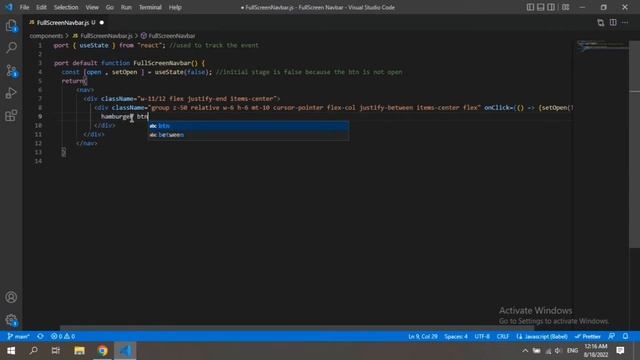Open the volume control in system tray
Image resolution: width=640 pixels, height=360 pixels.
[x=558, y=351]
